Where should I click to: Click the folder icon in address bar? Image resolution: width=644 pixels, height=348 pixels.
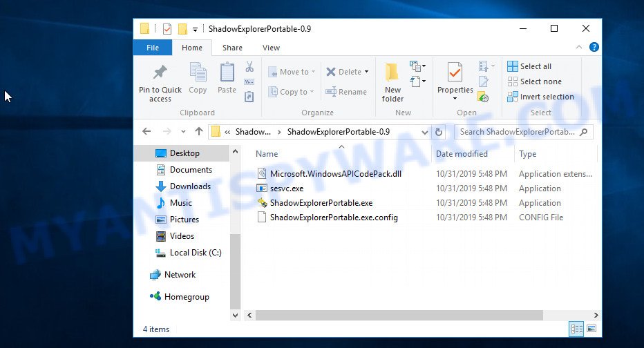point(216,132)
